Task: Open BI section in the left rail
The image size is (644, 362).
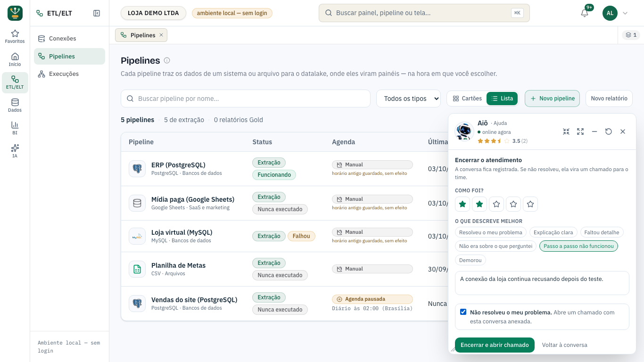Action: click(15, 128)
